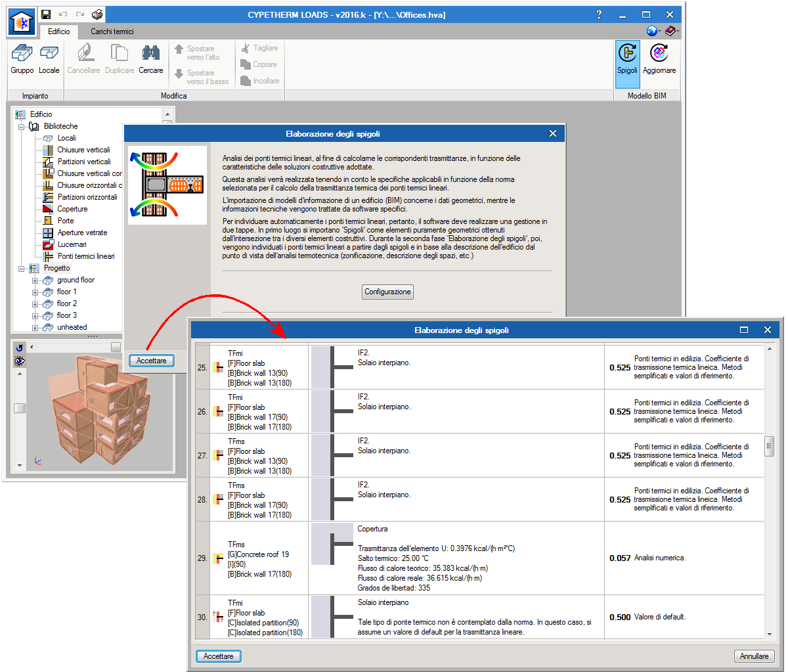Click Annullare in the results list dialog
The height and width of the screenshot is (672, 788).
tap(754, 656)
